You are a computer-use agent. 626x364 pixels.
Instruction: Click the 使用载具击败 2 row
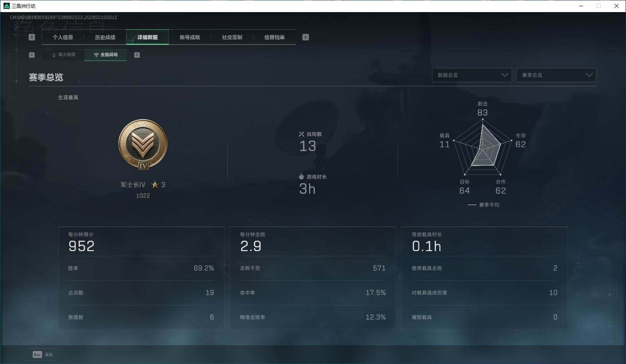(x=485, y=268)
